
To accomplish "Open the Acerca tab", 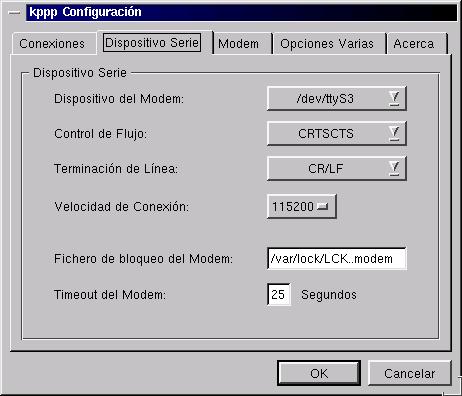I will tap(417, 44).
